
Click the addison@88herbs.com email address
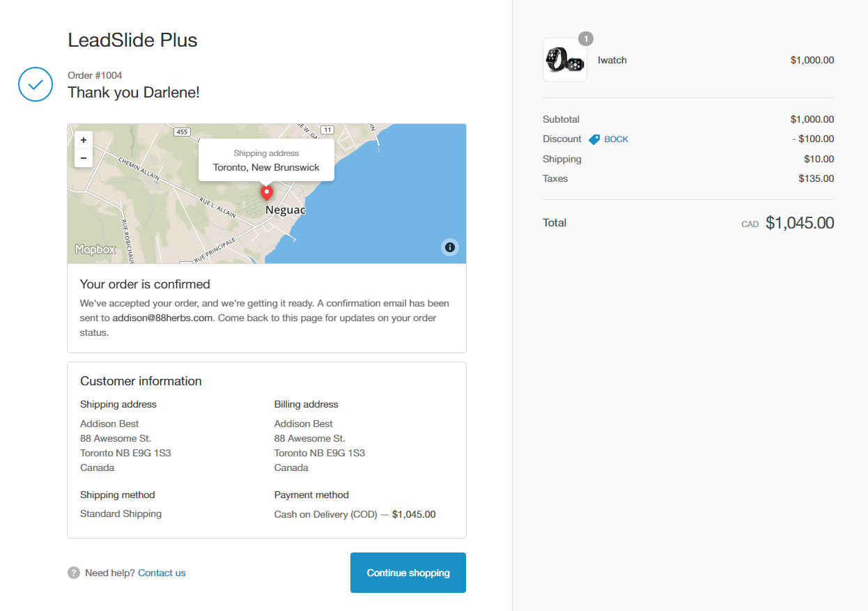[162, 318]
